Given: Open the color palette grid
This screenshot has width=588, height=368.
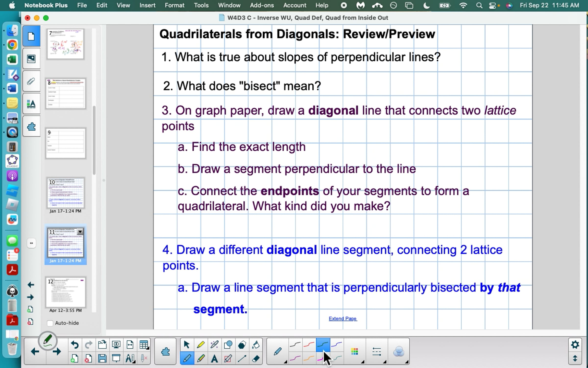Looking at the screenshot, I should [x=355, y=352].
